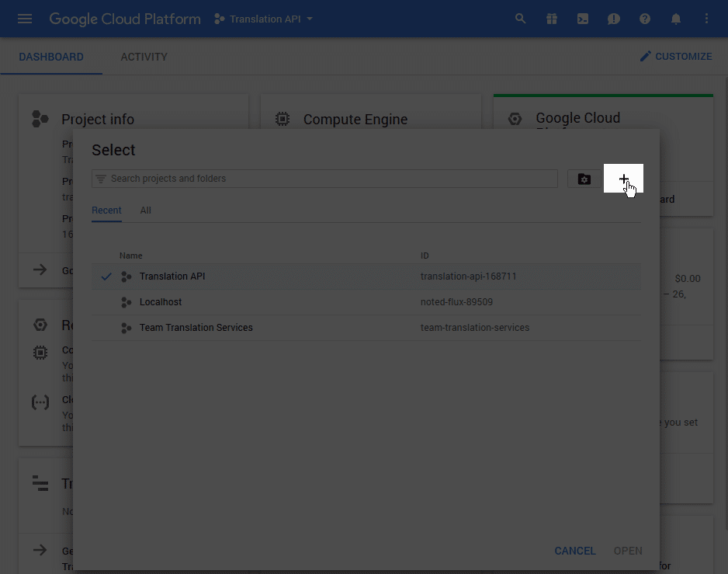
Task: Click the CANCEL button in dialog
Action: pyautogui.click(x=575, y=551)
